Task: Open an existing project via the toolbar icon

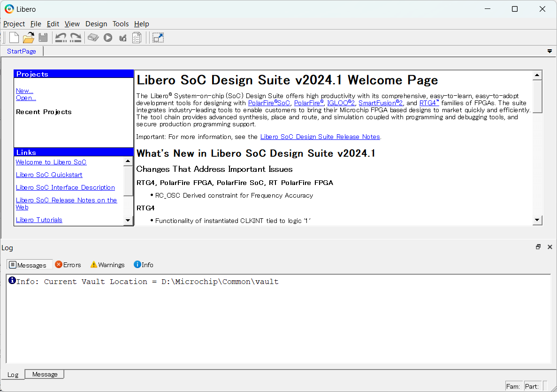Action: 28,37
